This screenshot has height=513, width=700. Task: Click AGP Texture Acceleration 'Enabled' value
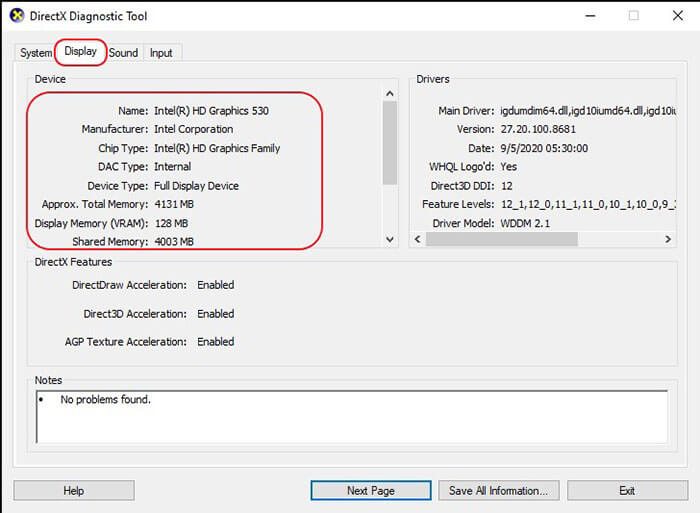[216, 342]
